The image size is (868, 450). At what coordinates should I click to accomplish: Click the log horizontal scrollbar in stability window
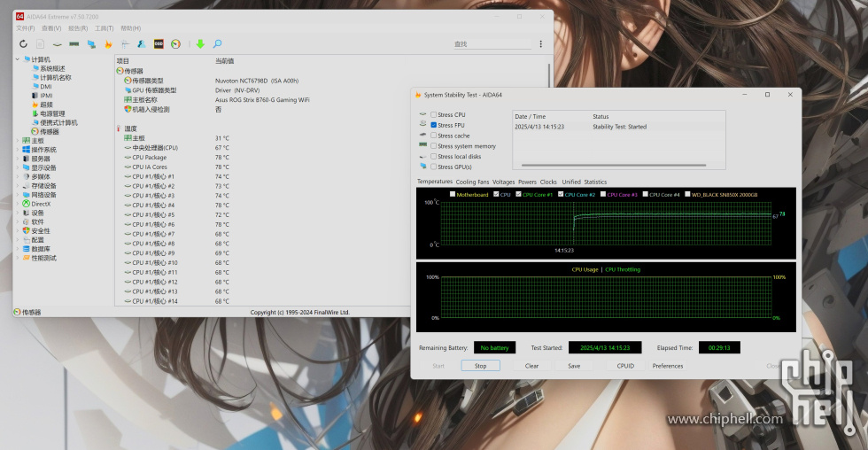coord(613,165)
